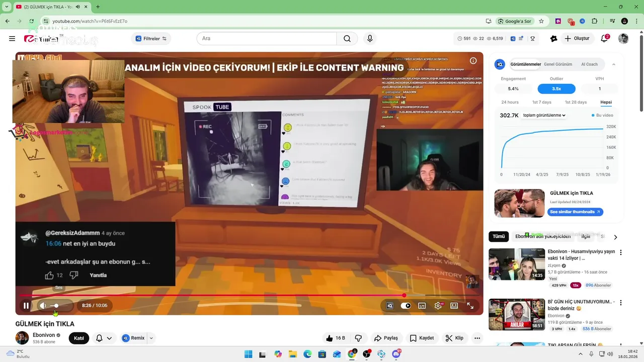Click the Katıl join button
This screenshot has height=362, width=644.
[x=79, y=338]
